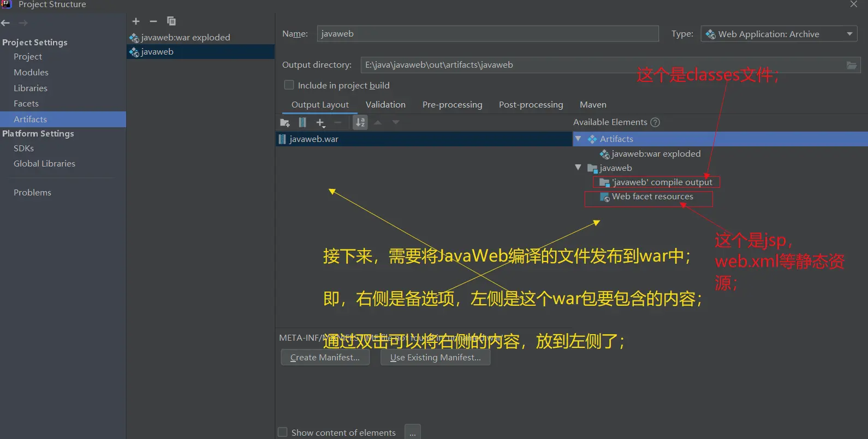The width and height of the screenshot is (868, 439).
Task: Select 'javaweb' compile output element
Action: (661, 182)
